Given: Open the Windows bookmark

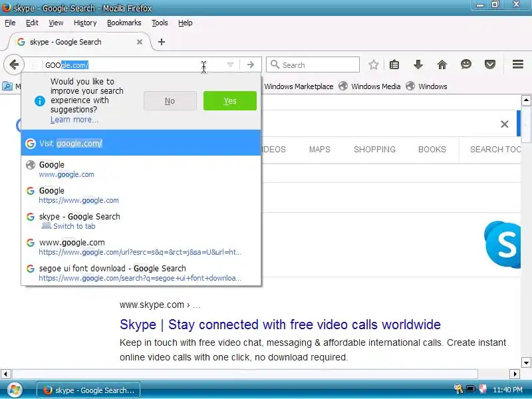Looking at the screenshot, I should click(x=426, y=86).
